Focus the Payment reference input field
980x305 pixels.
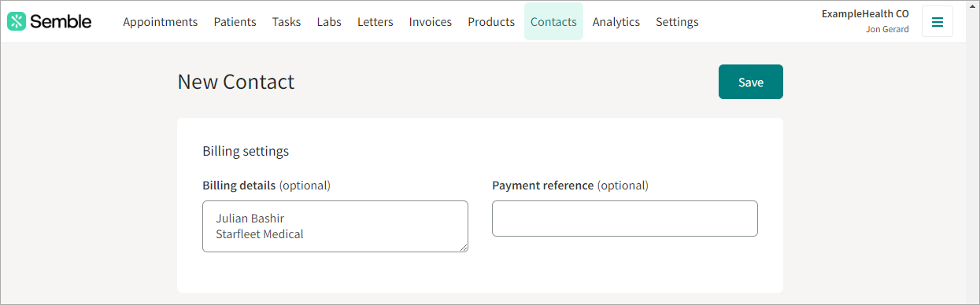pyautogui.click(x=625, y=219)
